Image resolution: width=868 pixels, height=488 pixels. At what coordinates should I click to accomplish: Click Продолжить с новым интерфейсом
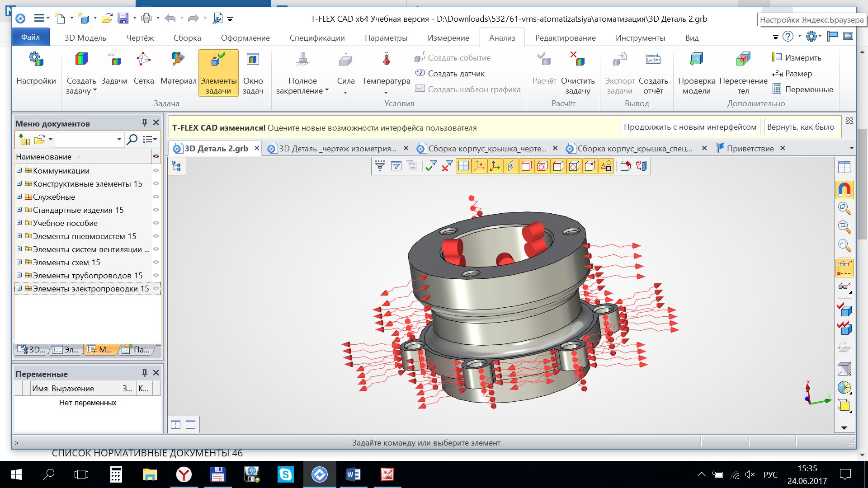(690, 127)
